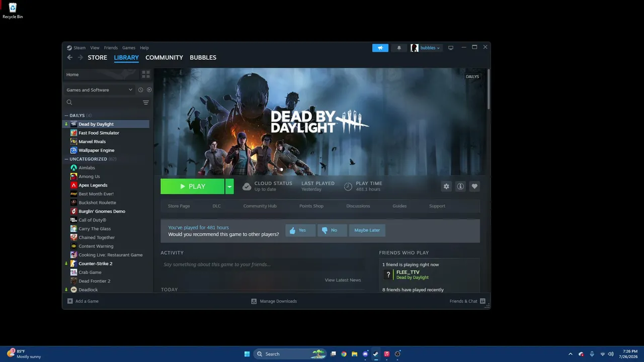644x362 pixels.
Task: Open File Explorer from the taskbar
Action: (x=355, y=354)
